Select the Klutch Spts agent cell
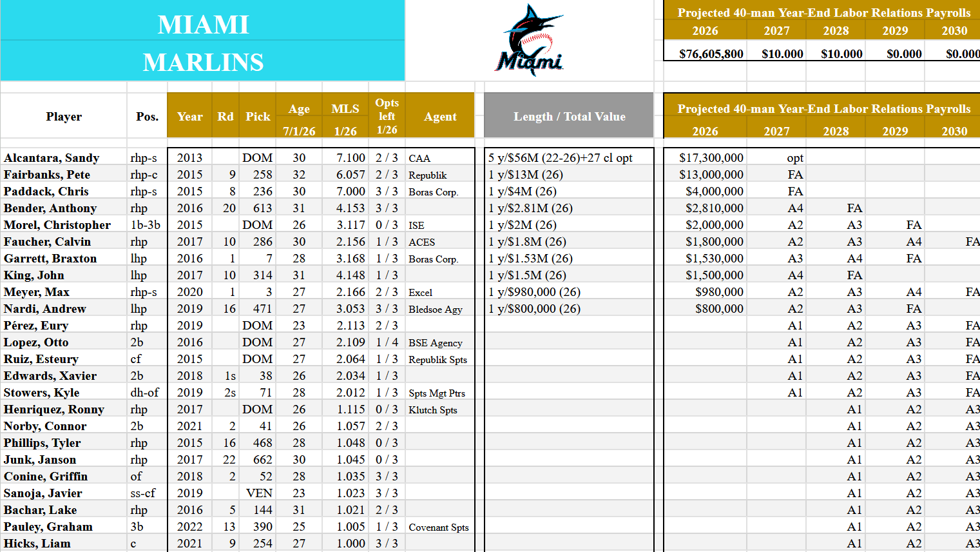 coord(440,409)
